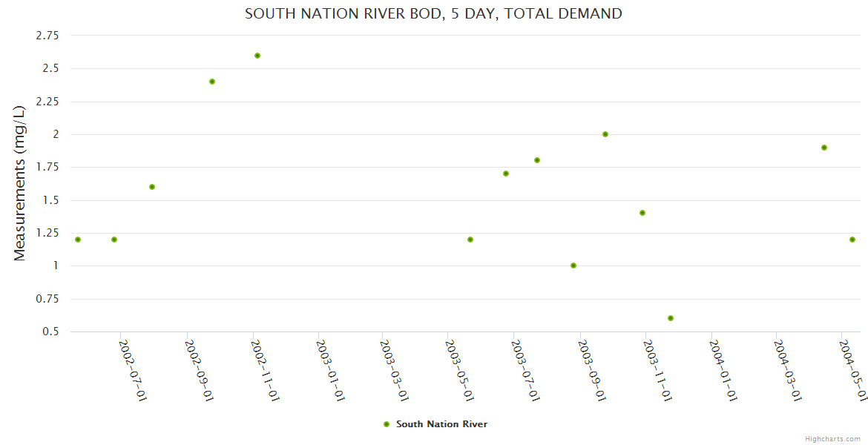Click the rightmost data point on the chart
This screenshot has width=868, height=445.
(x=852, y=240)
